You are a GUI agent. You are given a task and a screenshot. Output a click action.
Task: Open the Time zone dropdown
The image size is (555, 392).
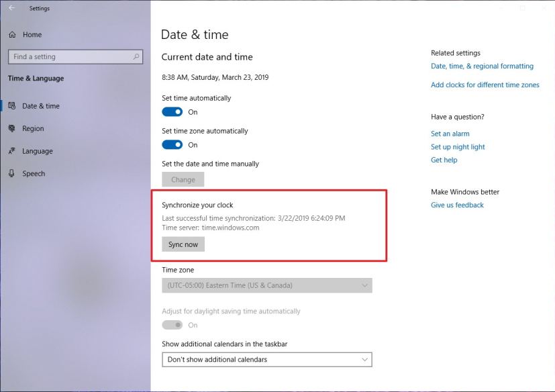tap(266, 285)
